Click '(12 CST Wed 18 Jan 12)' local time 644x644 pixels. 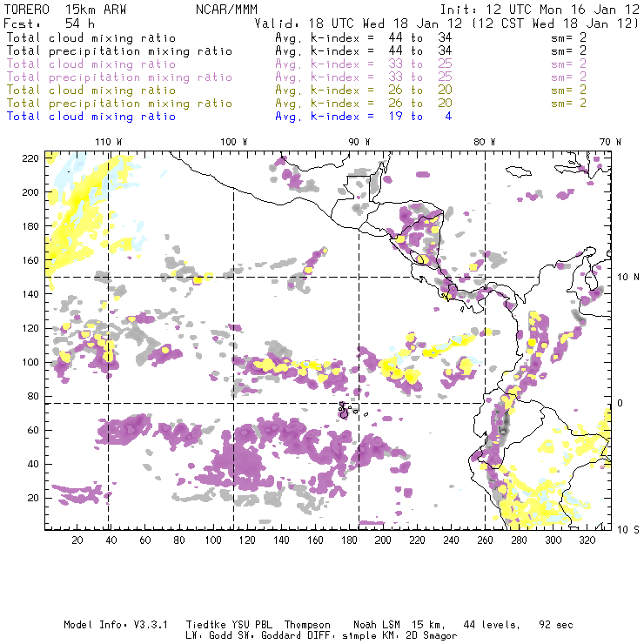tap(554, 23)
